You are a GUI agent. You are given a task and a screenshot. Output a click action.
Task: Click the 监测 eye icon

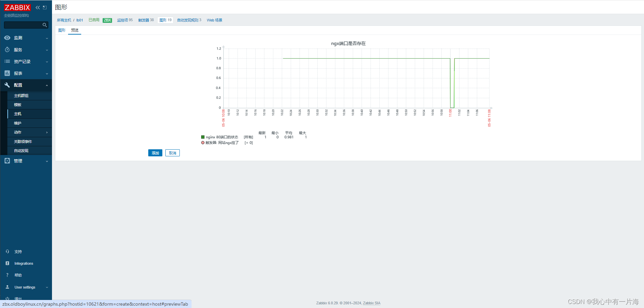[7, 38]
